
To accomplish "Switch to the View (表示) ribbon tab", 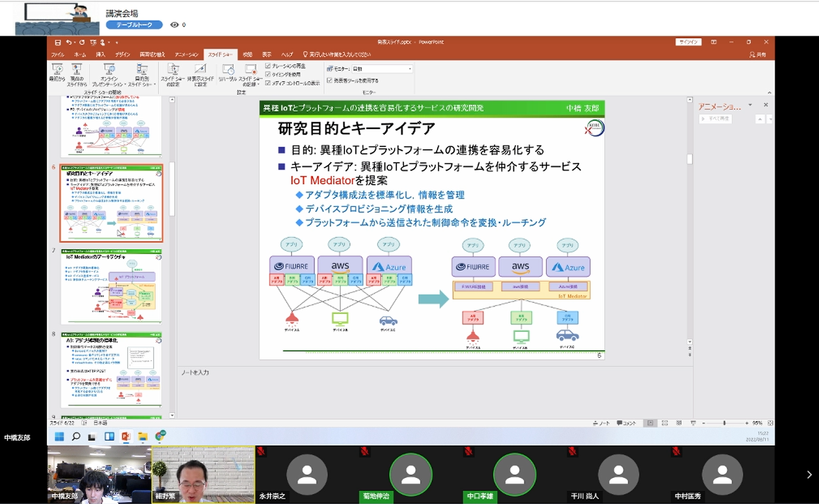I will 267,55.
